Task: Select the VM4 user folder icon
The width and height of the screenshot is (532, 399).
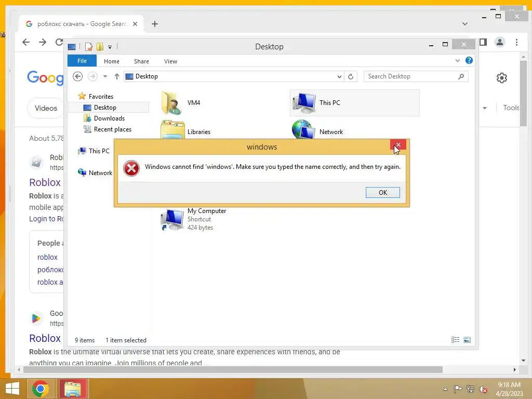Action: [x=171, y=103]
